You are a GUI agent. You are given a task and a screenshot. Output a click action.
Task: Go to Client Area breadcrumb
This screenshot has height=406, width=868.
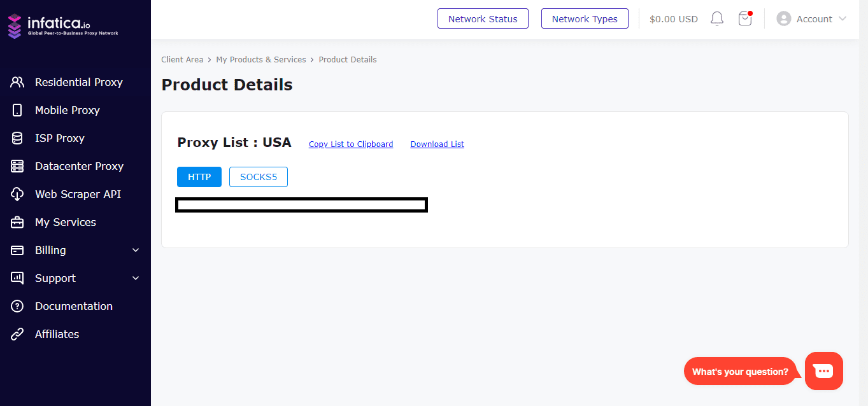click(x=182, y=59)
